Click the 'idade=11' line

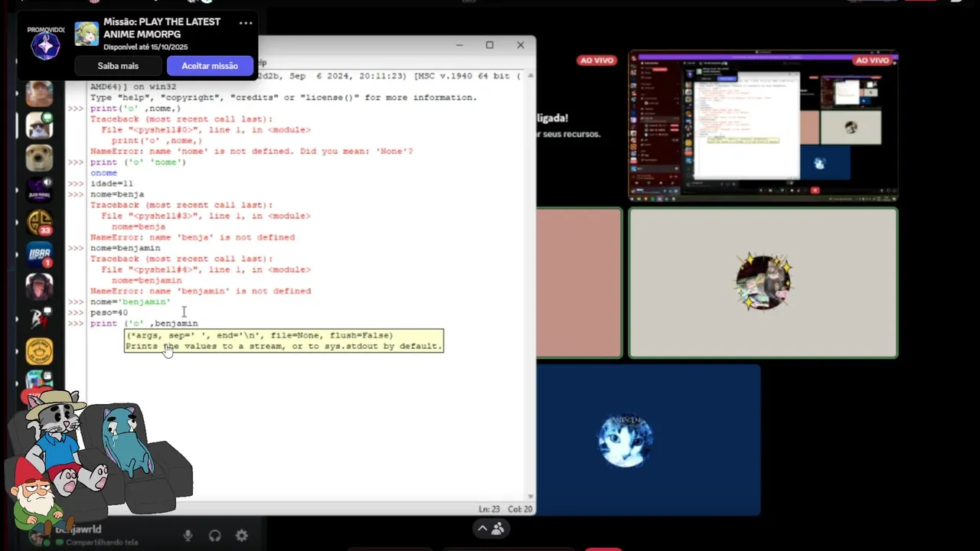tap(112, 184)
